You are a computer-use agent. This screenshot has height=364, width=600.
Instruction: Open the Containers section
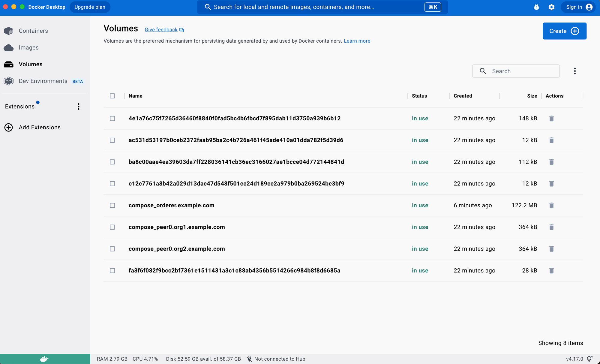pos(33,30)
